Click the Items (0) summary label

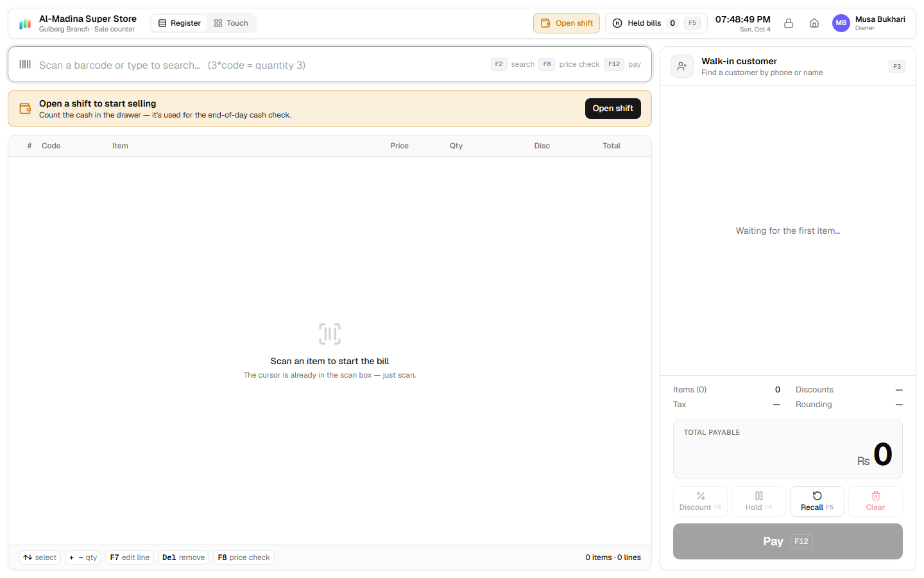pyautogui.click(x=690, y=390)
